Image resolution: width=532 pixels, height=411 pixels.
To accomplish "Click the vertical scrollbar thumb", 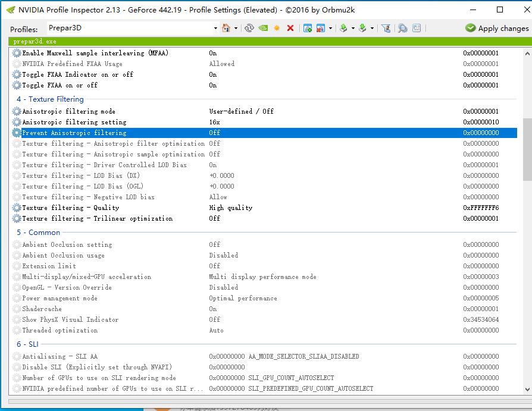I will tap(527, 149).
